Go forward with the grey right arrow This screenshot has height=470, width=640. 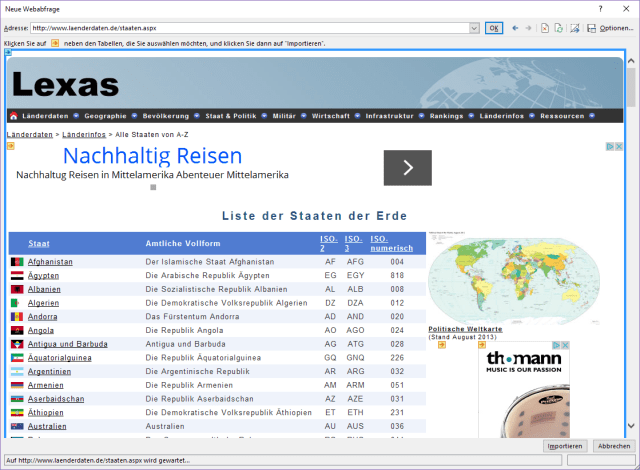(x=528, y=28)
